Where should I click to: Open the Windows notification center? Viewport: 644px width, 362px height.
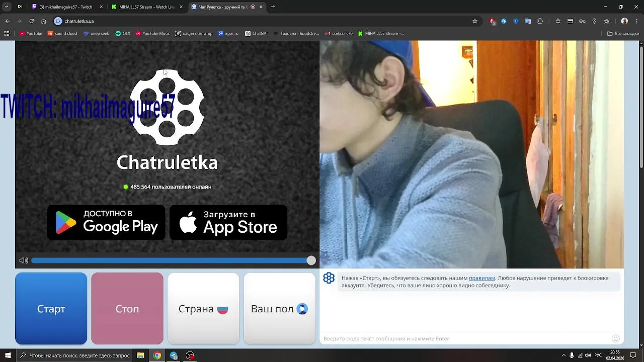click(x=633, y=355)
